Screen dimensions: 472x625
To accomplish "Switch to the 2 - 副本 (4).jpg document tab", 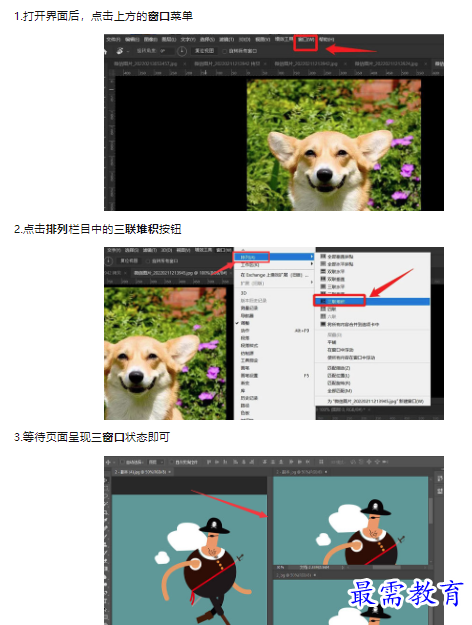I will [143, 472].
